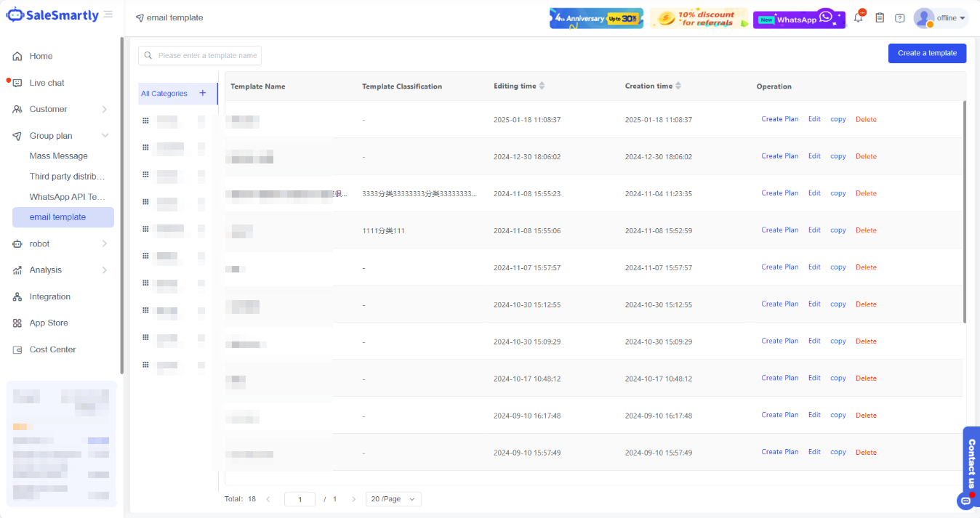Click the Create a template button
The height and width of the screenshot is (518, 980).
pyautogui.click(x=927, y=53)
